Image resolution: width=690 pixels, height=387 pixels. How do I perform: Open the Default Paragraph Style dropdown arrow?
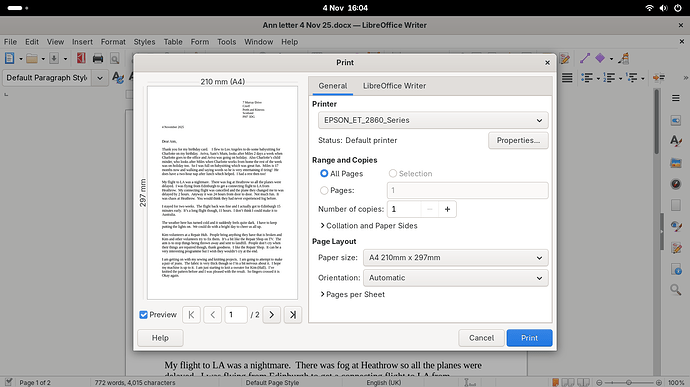(x=100, y=78)
